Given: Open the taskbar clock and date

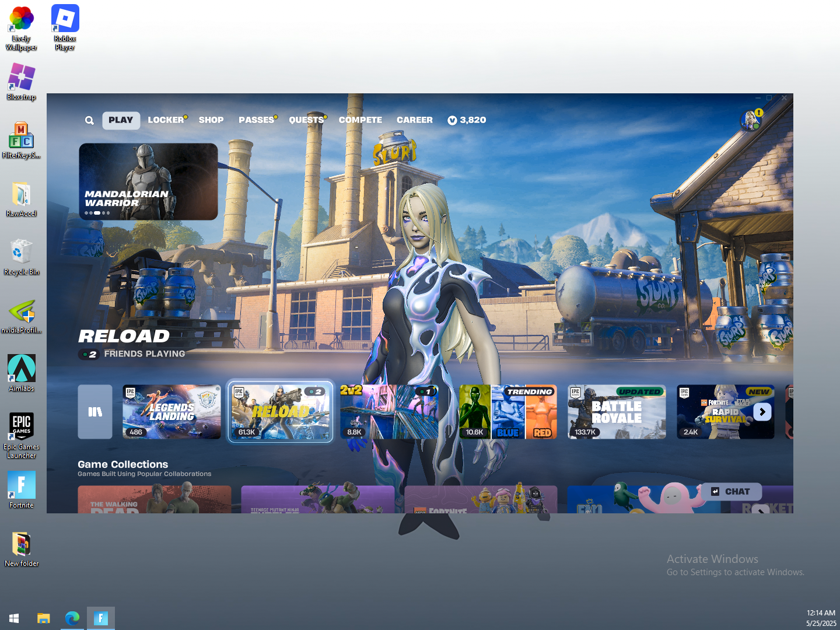Looking at the screenshot, I should [x=821, y=618].
